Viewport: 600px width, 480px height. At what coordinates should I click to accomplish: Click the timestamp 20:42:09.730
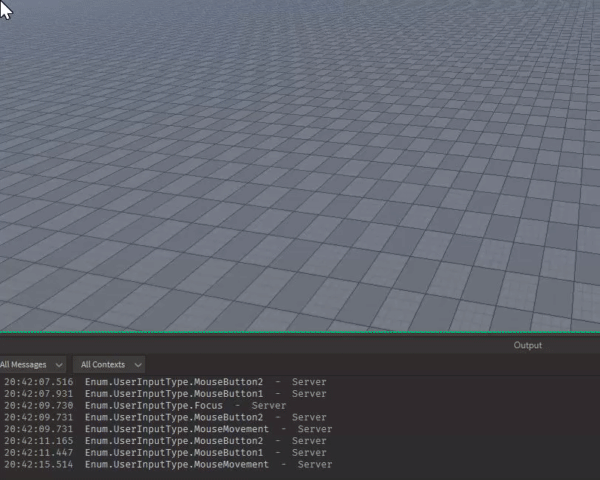(x=38, y=406)
